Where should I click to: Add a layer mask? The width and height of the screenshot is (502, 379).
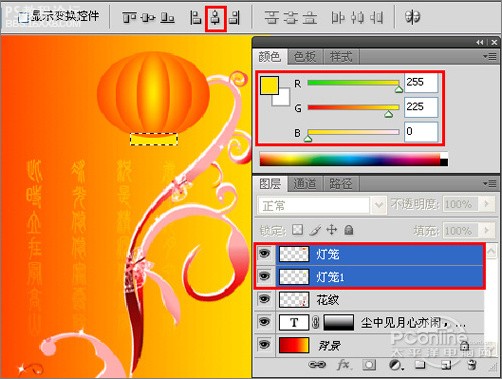(369, 365)
